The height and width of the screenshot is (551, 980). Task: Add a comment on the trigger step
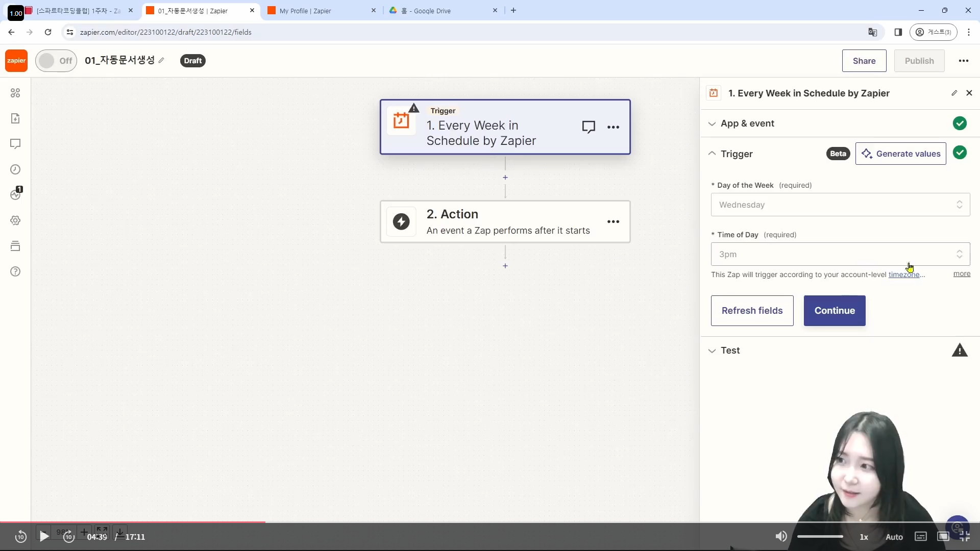589,127
